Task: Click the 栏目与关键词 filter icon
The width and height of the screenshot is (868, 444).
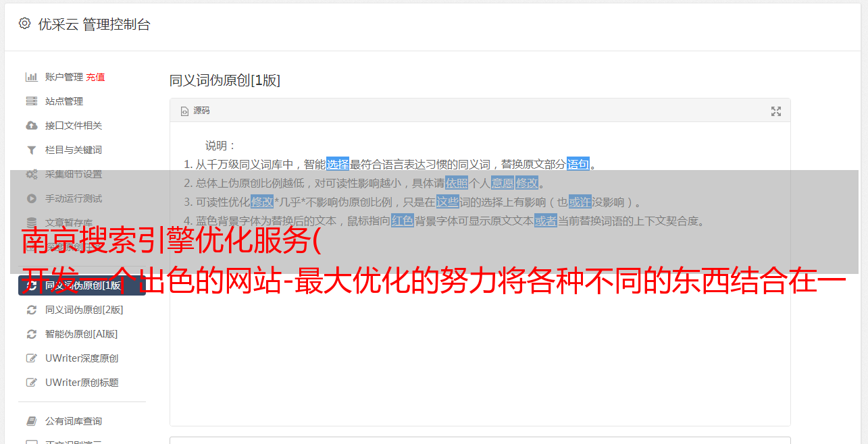Action: (31, 150)
